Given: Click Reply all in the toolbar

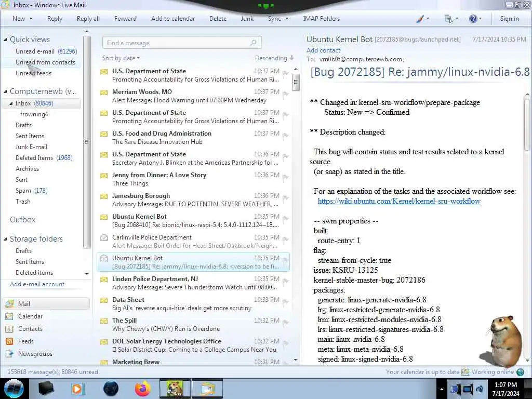Looking at the screenshot, I should pyautogui.click(x=88, y=19).
